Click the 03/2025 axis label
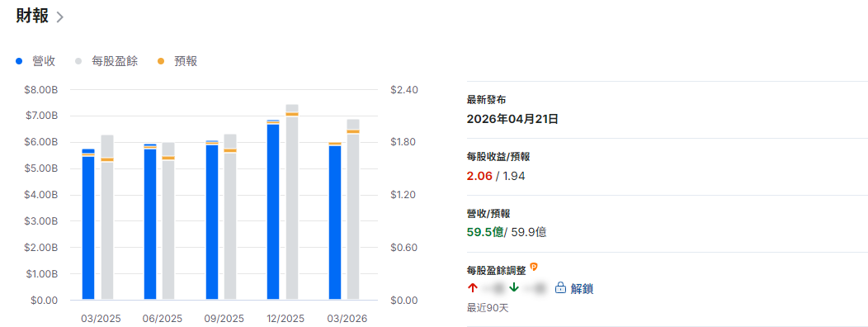Image resolution: width=868 pixels, height=327 pixels. (x=101, y=319)
